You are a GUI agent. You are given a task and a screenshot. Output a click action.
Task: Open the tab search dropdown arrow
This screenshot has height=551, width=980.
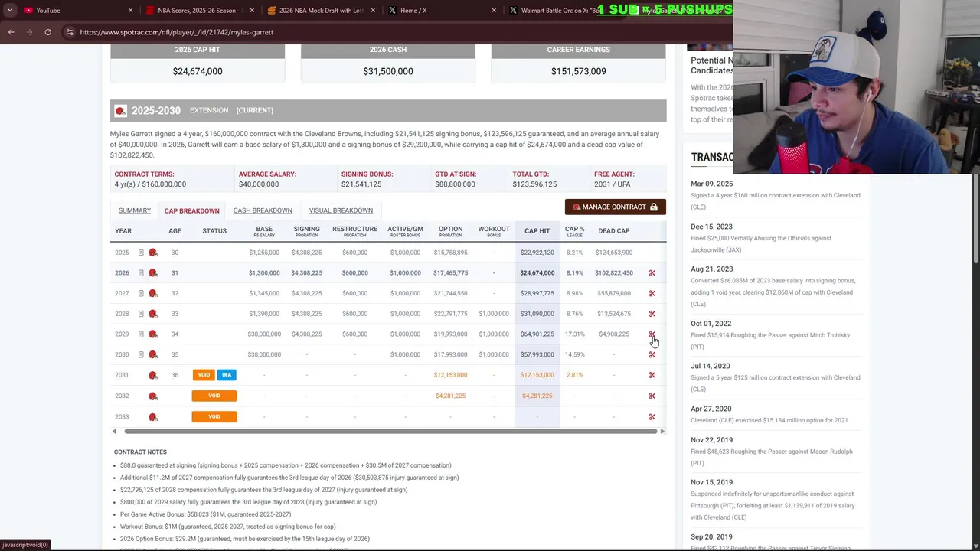coord(10,10)
